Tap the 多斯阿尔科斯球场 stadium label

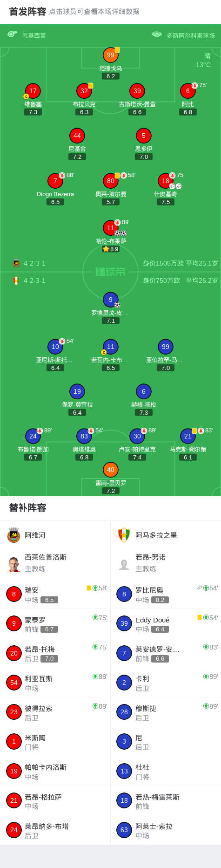click(x=191, y=35)
